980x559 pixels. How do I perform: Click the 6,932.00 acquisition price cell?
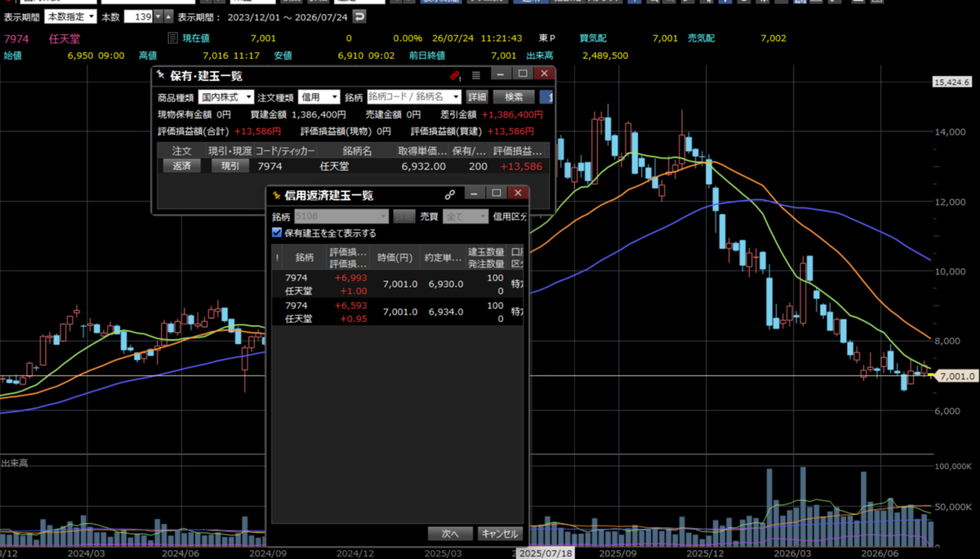[x=423, y=166]
